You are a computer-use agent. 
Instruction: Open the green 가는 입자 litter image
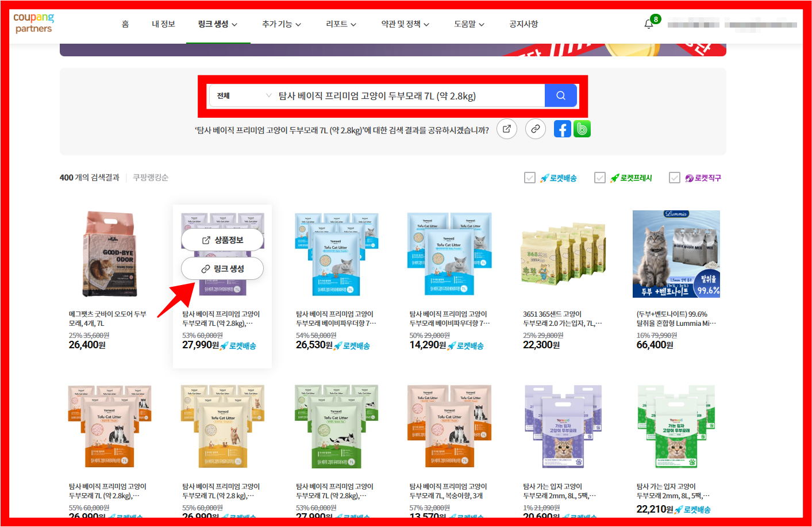[676, 426]
